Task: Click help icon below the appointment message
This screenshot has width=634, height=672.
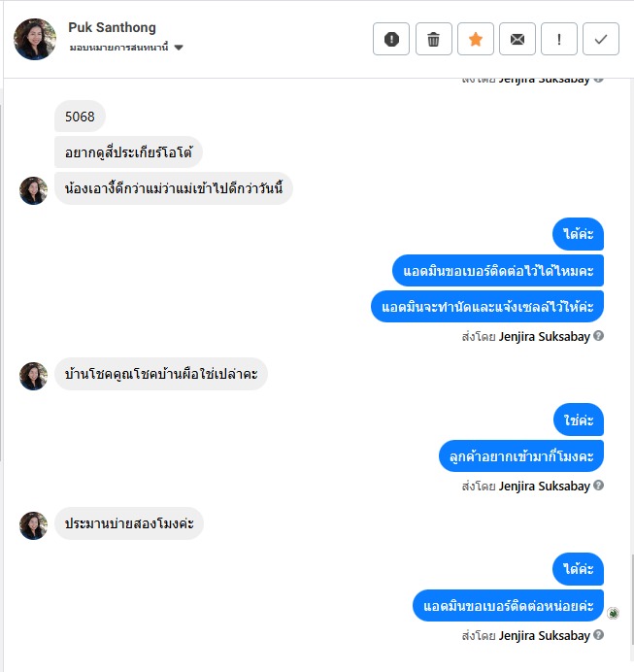Action: click(x=598, y=336)
